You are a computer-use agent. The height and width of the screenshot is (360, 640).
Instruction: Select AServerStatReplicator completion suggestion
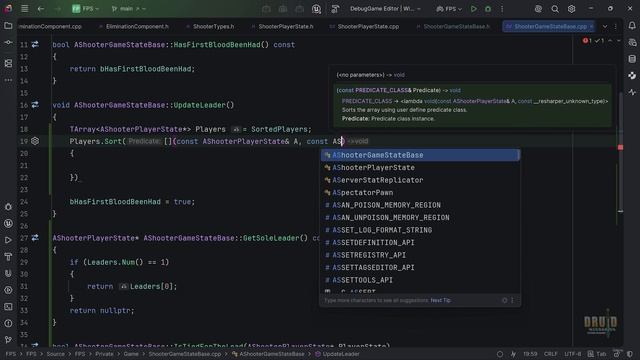(420, 180)
